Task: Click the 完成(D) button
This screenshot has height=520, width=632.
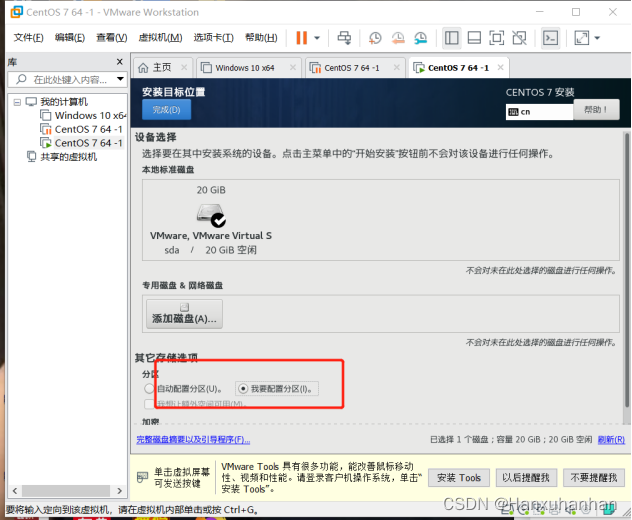Action: click(x=166, y=110)
